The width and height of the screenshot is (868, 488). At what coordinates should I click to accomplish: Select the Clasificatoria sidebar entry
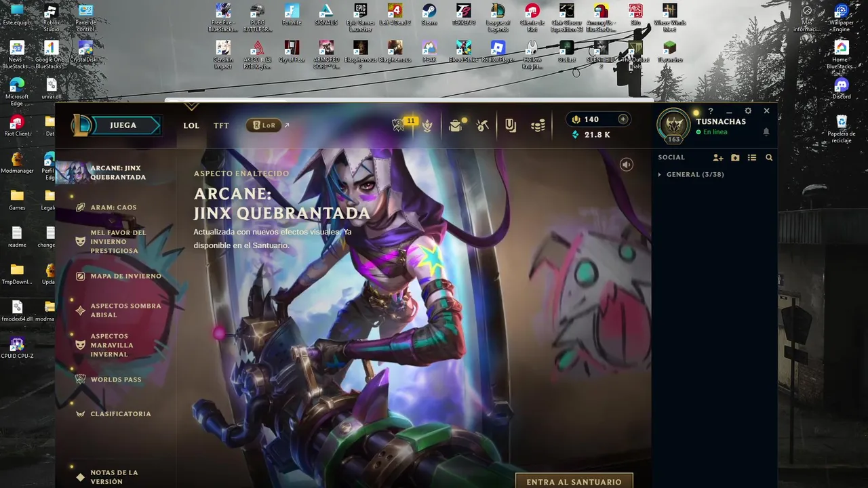point(113,413)
